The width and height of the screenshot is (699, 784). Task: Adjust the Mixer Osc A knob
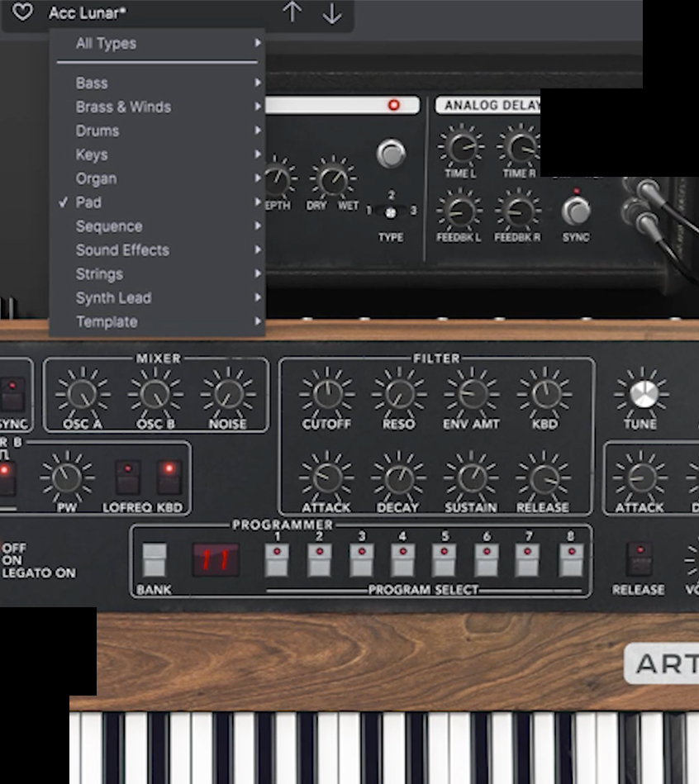83,395
